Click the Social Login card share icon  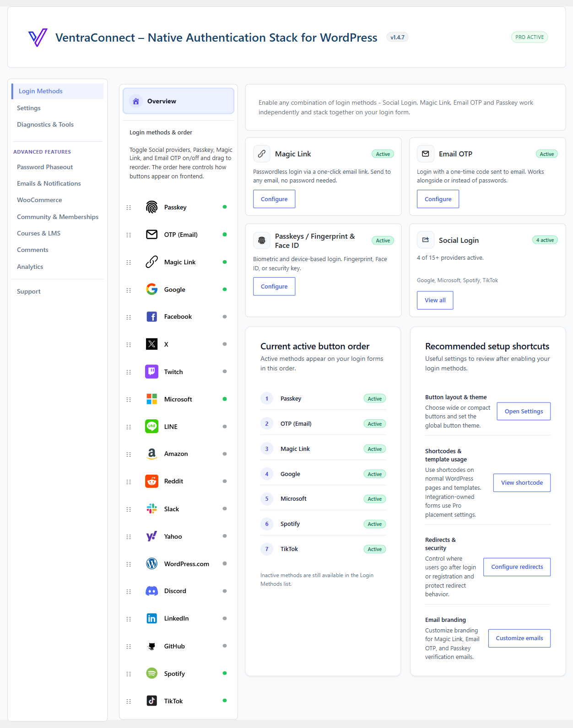[x=426, y=240]
